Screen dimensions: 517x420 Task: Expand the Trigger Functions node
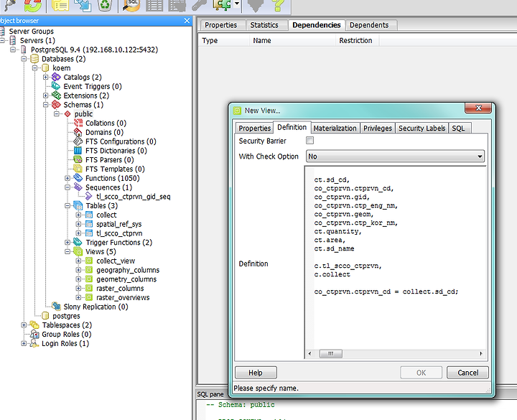pyautogui.click(x=67, y=243)
